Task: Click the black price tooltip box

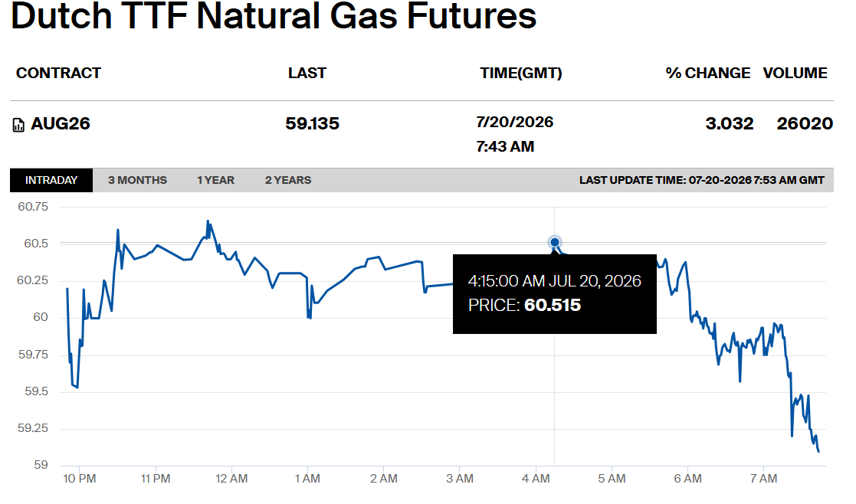Action: coord(555,294)
